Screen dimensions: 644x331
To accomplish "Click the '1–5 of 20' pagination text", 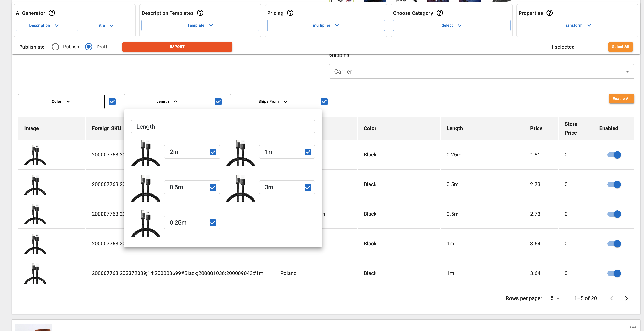I will pos(585,298).
